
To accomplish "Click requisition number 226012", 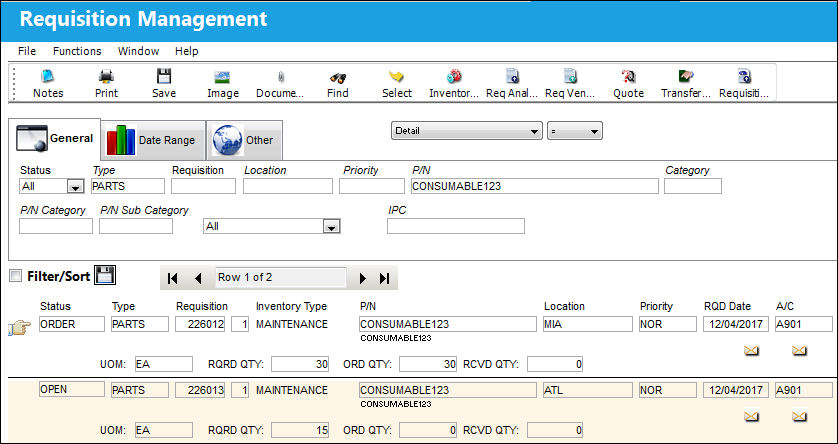I will [x=200, y=324].
